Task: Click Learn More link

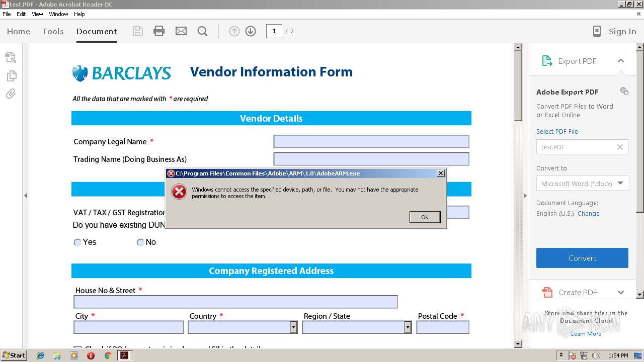Action: 586,334
